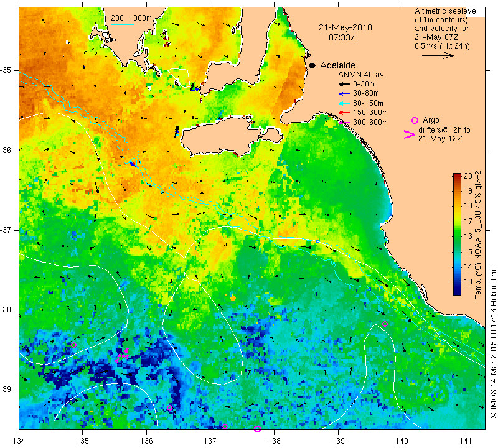Click the '141' longitude axis label
The image size is (498, 448).
(x=466, y=441)
